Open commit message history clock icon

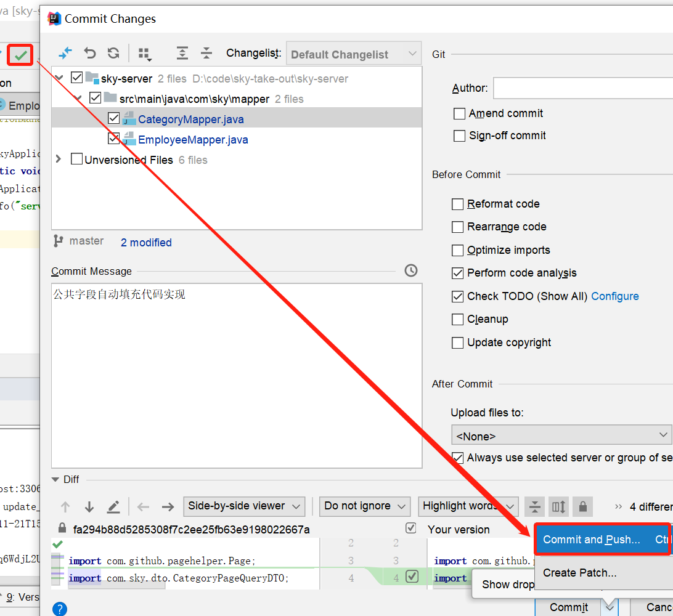(x=411, y=270)
